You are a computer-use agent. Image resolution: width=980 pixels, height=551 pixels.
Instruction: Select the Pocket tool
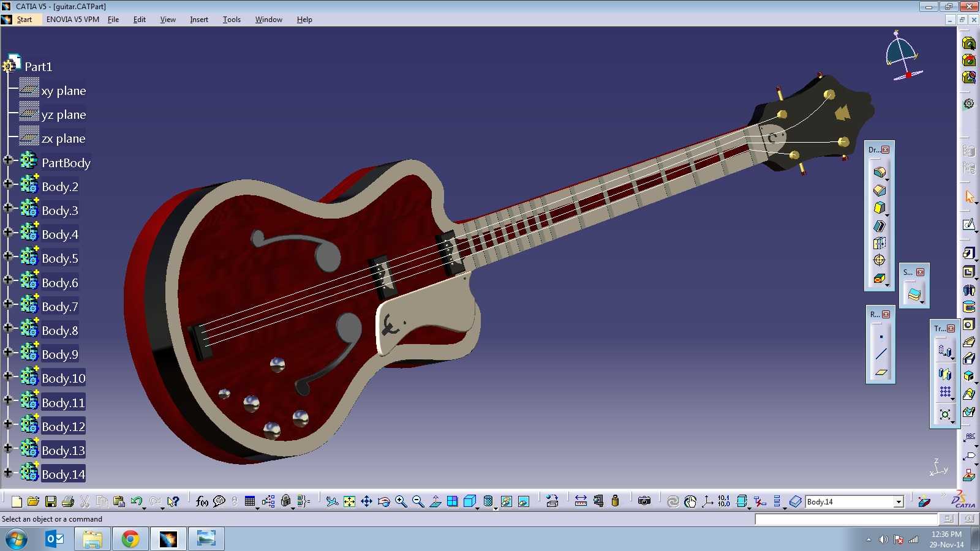968,271
